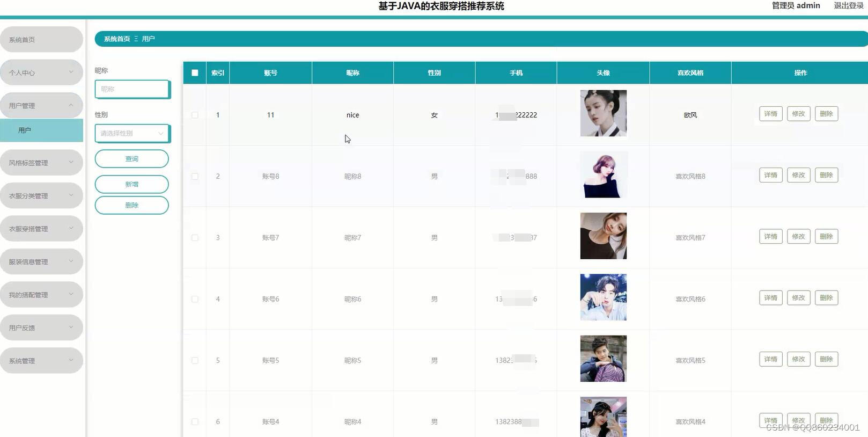Viewport: 868px width, 437px height.
Task: Open 详情 for row 昵称8
Action: (x=771, y=175)
